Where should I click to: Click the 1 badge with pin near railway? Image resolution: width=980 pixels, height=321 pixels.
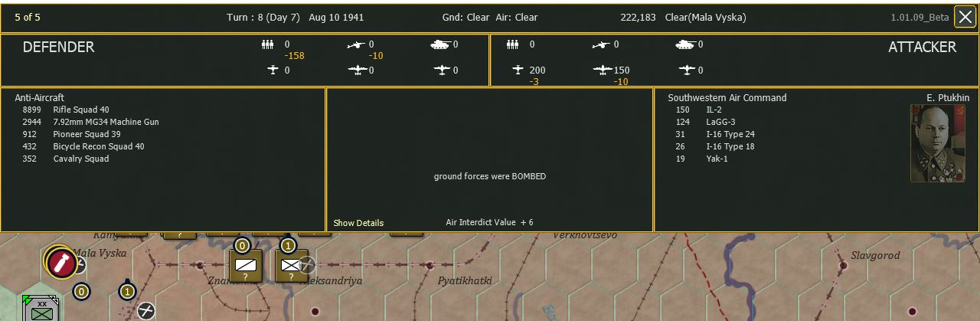point(127,291)
